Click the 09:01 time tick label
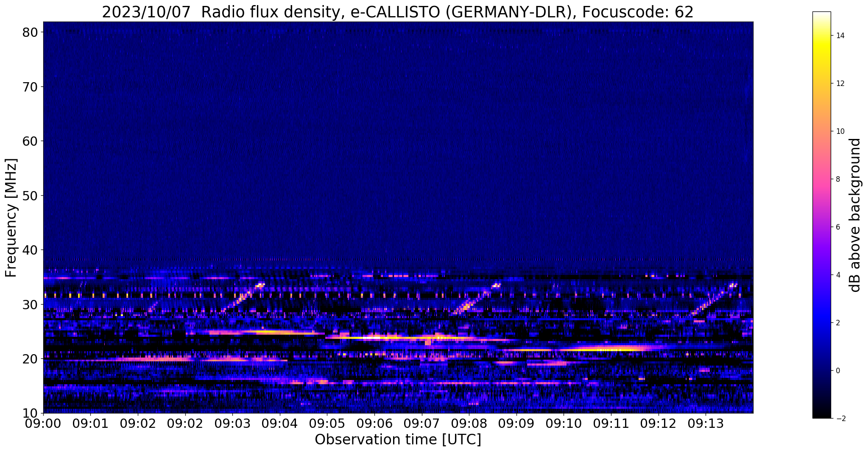The image size is (868, 452). 90,423
